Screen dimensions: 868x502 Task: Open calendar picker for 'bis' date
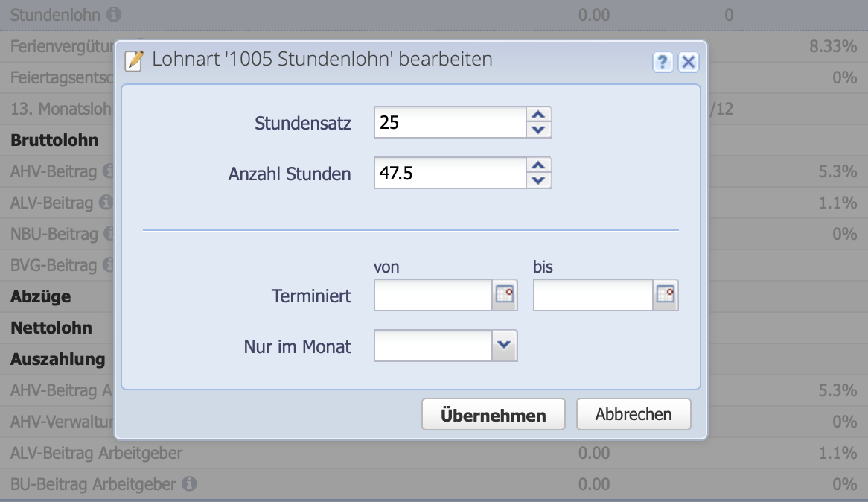tap(666, 296)
